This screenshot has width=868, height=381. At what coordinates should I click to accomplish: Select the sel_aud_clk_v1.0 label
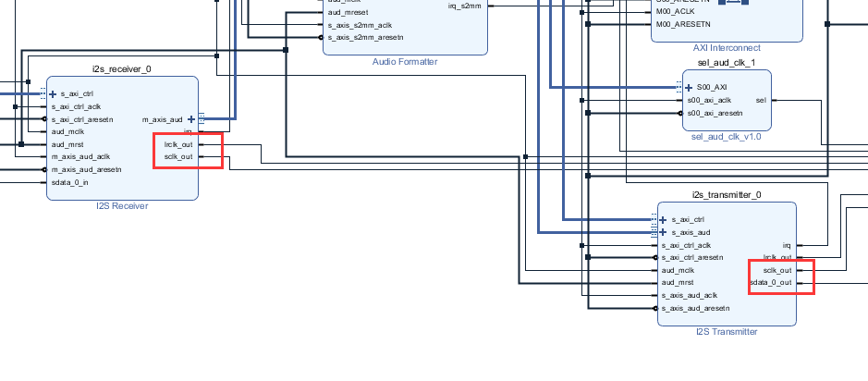click(726, 137)
